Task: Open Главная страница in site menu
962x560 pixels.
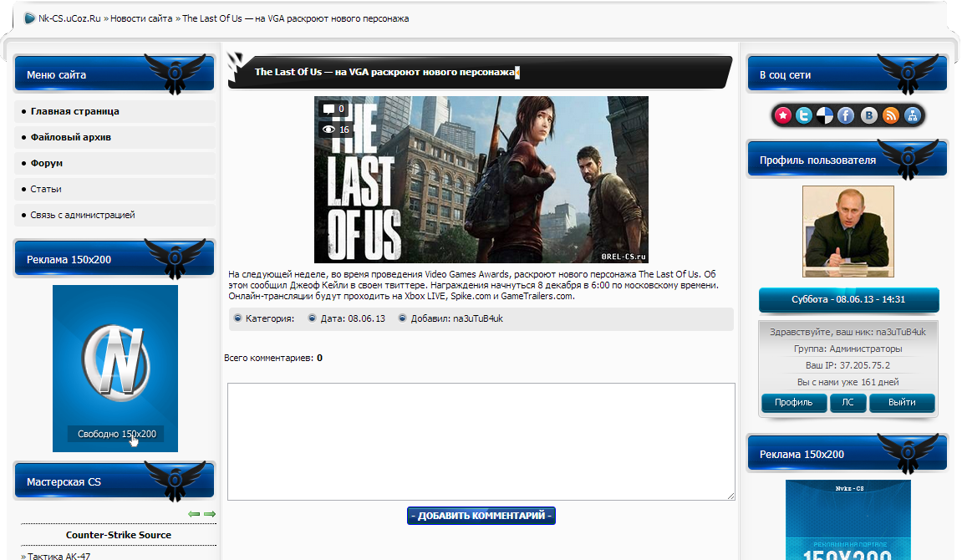Action: [74, 111]
